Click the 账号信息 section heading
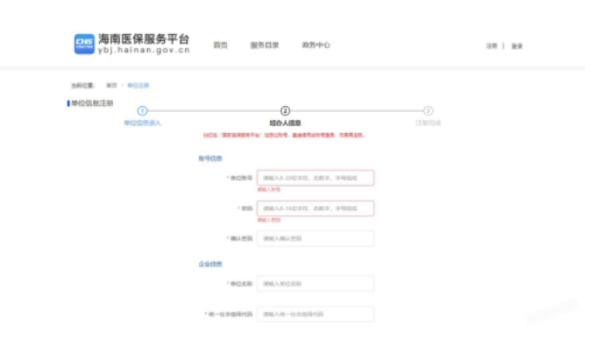 point(210,158)
